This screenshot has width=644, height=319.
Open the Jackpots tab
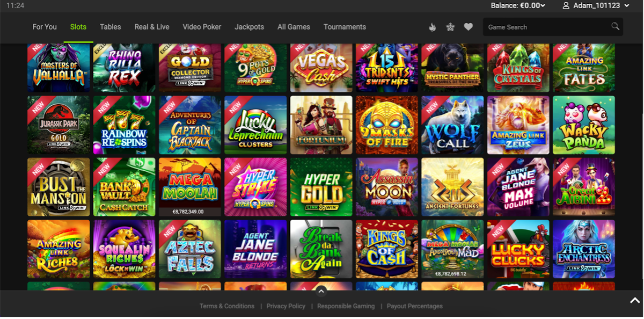pos(249,27)
